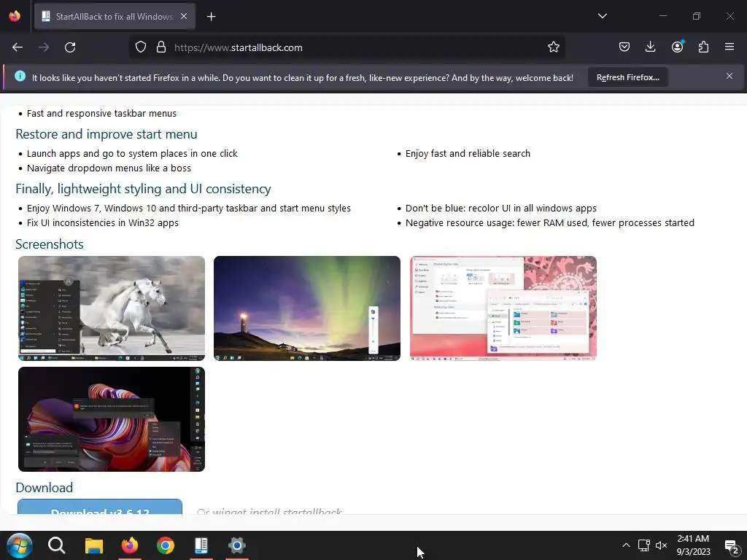Open the extensions puzzle icon
Image resolution: width=747 pixels, height=560 pixels.
click(703, 47)
